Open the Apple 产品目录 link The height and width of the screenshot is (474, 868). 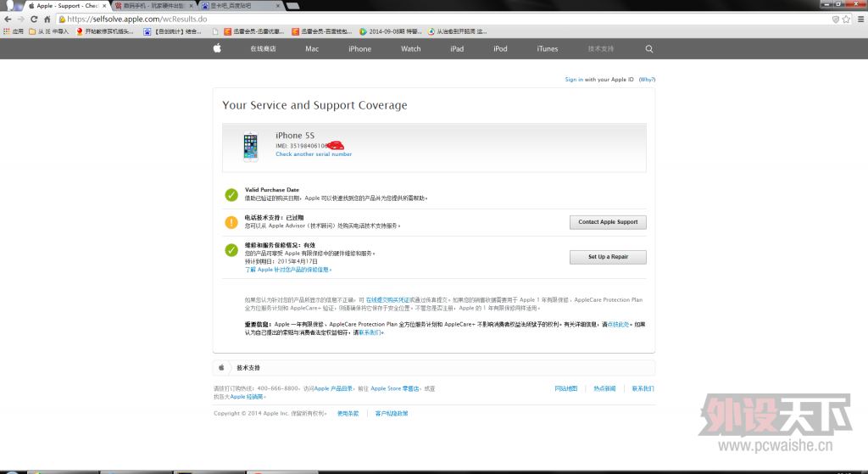tap(333, 388)
